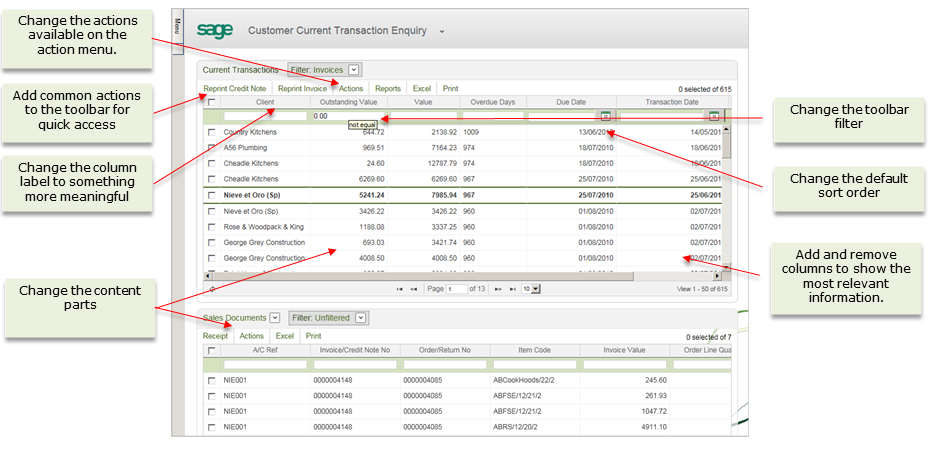Click the refresh icon below Current Transactions grid
The height and width of the screenshot is (453, 945).
212,289
